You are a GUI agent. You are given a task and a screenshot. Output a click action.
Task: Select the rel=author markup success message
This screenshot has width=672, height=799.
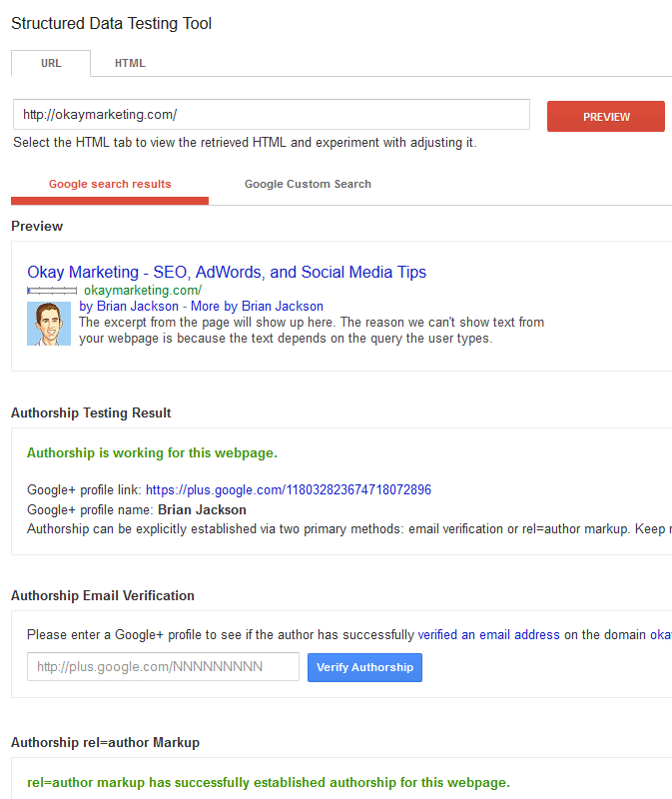(269, 783)
